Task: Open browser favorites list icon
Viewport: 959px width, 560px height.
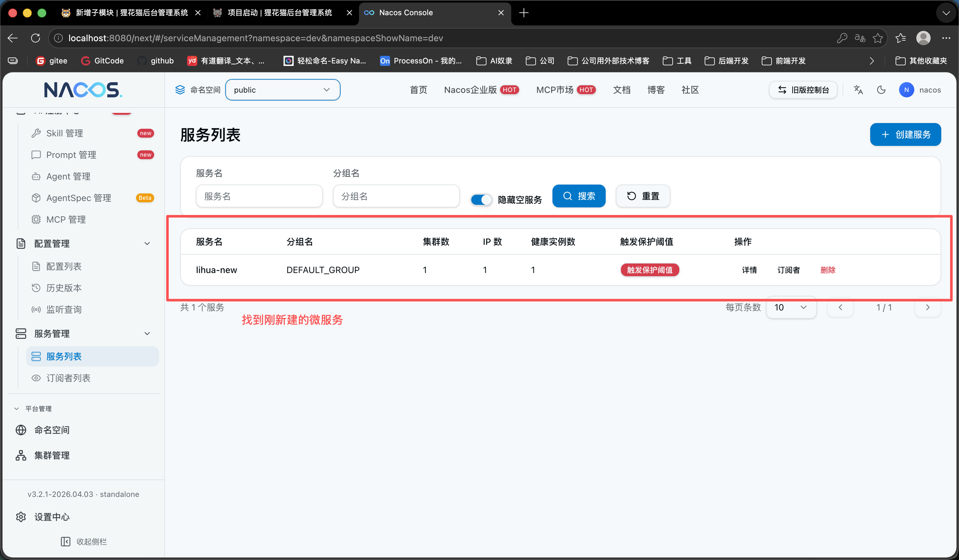Action: pyautogui.click(x=900, y=38)
